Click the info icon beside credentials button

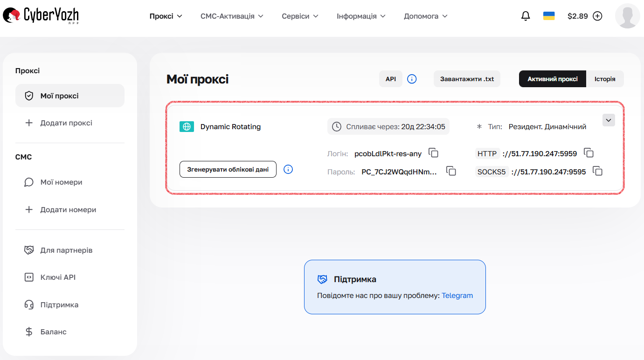(288, 169)
